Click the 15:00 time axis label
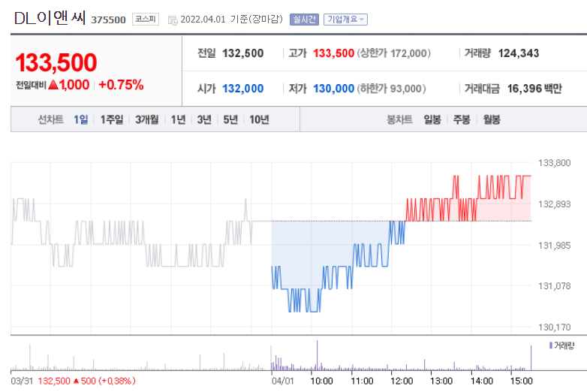 pos(522,381)
